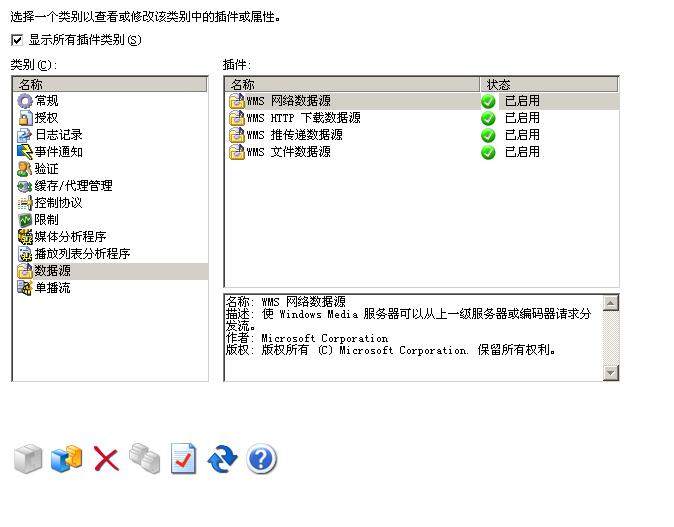Select the 限制 category
The image size is (674, 527).
pos(46,220)
